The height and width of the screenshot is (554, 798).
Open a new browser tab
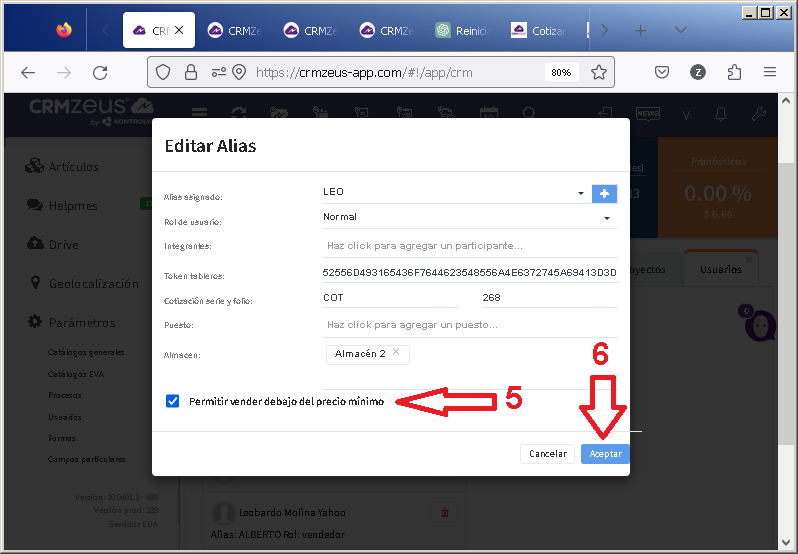point(640,30)
